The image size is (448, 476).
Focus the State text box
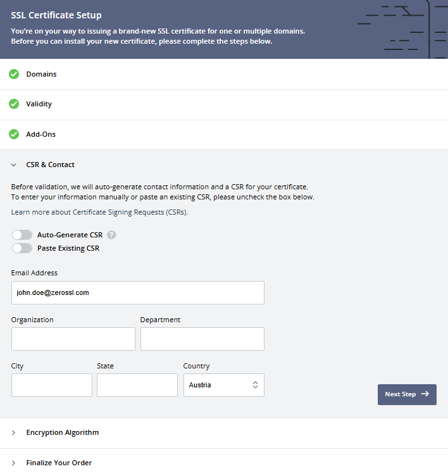pyautogui.click(x=137, y=385)
